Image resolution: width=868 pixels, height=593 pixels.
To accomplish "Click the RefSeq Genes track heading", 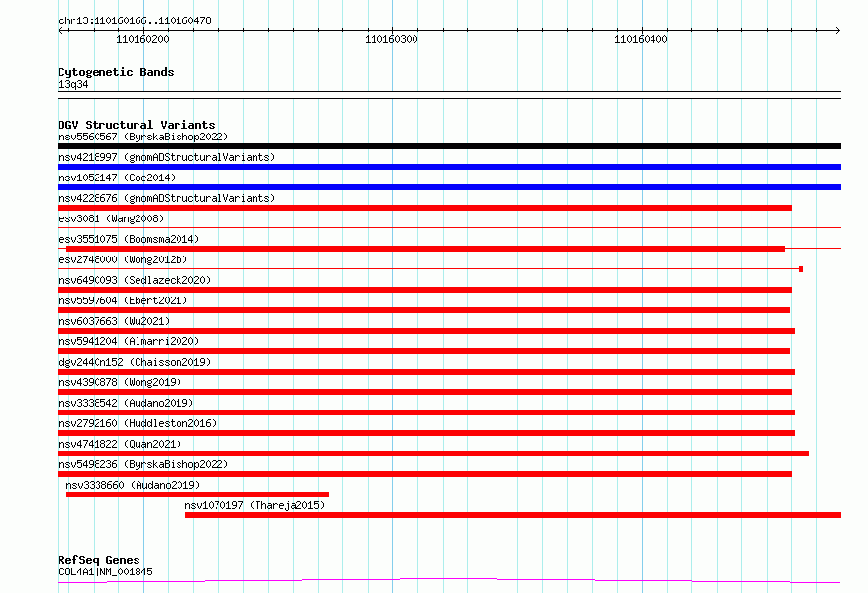I will pyautogui.click(x=99, y=560).
